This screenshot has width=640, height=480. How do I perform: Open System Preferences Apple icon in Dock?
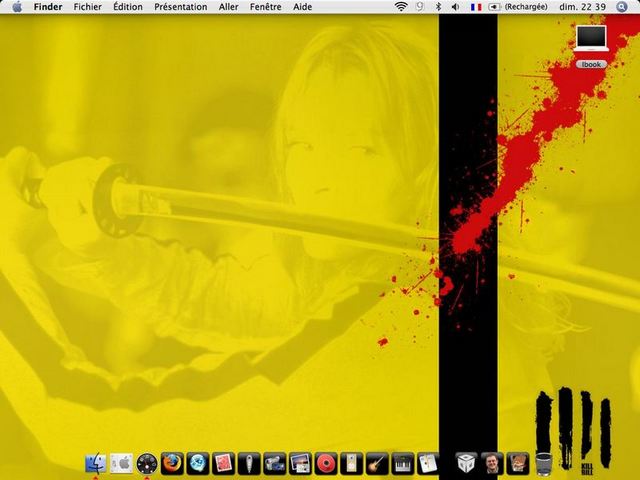tap(121, 463)
